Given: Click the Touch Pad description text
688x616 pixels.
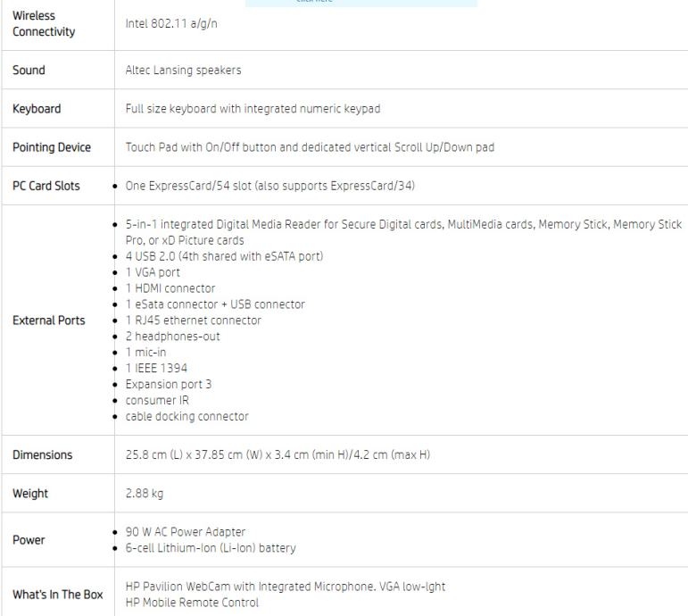Looking at the screenshot, I should 310,147.
